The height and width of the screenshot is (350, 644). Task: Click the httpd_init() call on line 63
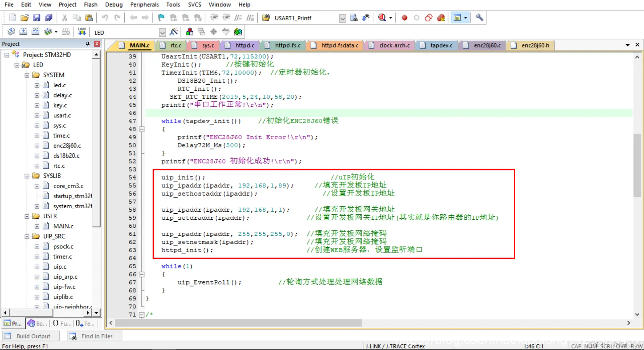[187, 250]
